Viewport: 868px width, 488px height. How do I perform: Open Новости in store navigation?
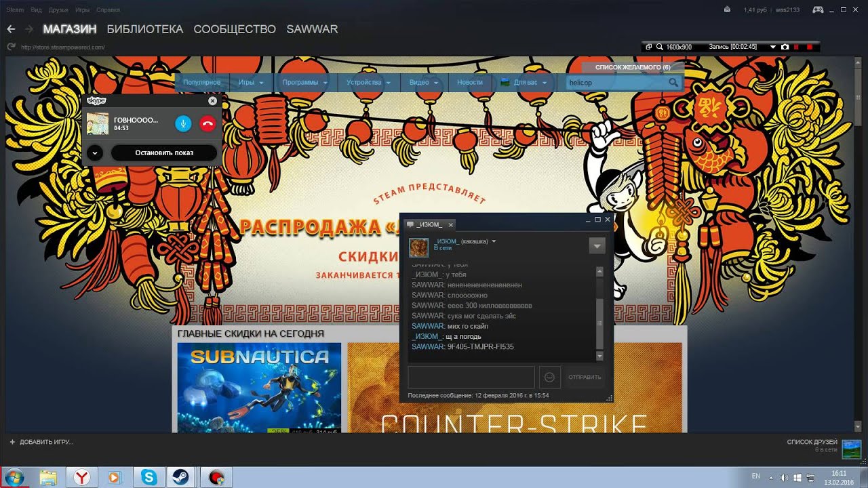(470, 83)
